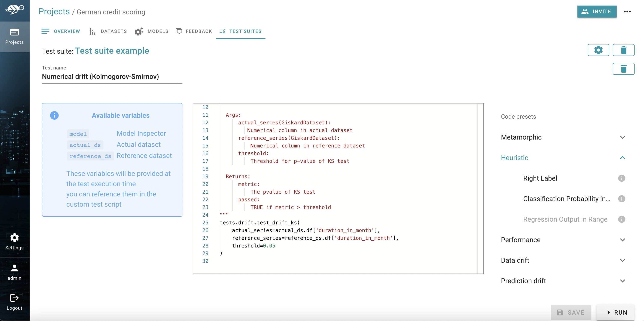Open the Feedback tab

click(x=194, y=31)
